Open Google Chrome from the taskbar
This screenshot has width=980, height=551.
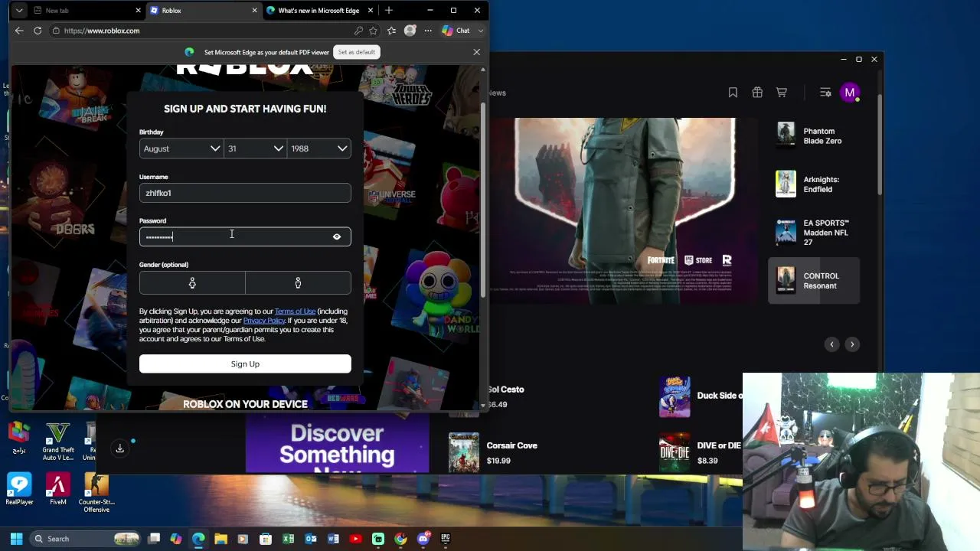[400, 539]
